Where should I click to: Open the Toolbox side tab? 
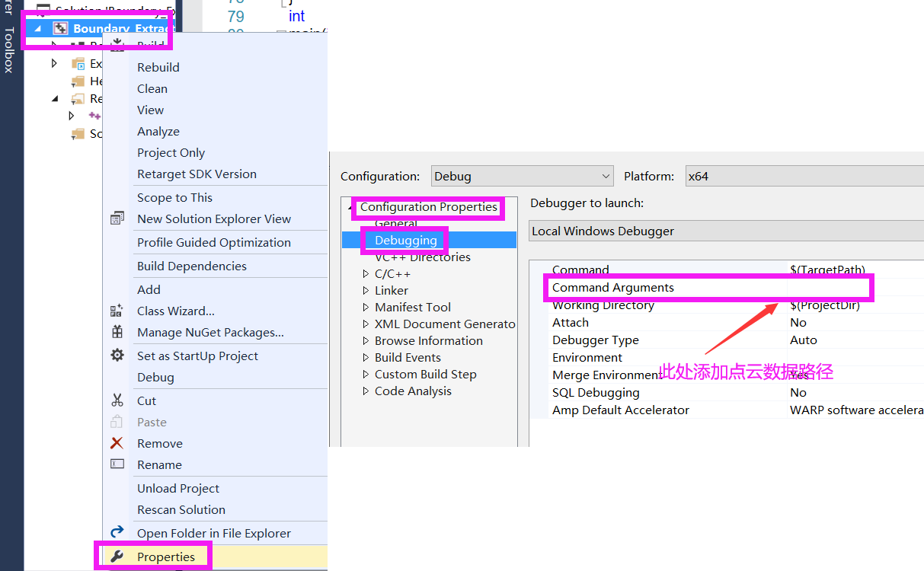pos(9,49)
